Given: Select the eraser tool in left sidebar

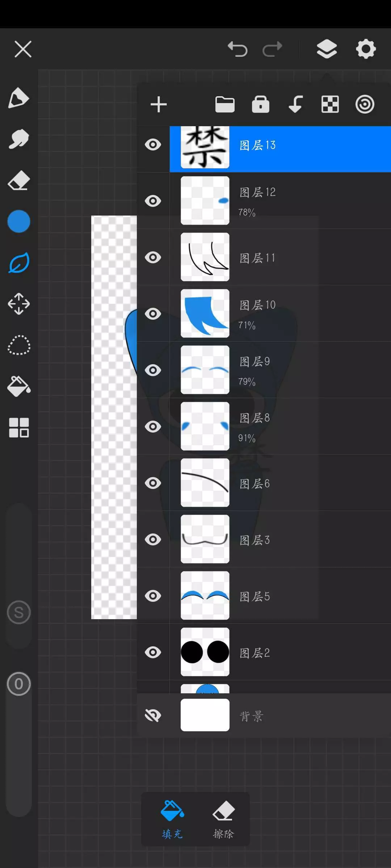Looking at the screenshot, I should (x=18, y=180).
